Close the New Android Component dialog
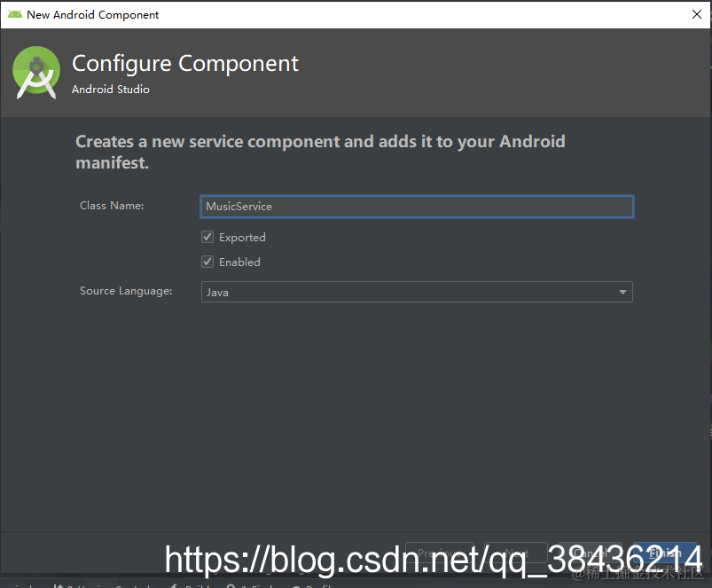 pyautogui.click(x=697, y=14)
